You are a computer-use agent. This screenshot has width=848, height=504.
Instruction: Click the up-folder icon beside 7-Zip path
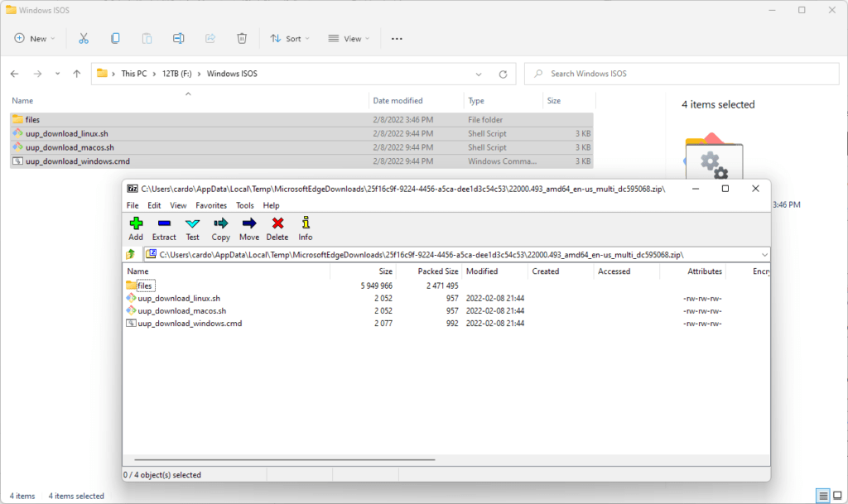(x=131, y=255)
